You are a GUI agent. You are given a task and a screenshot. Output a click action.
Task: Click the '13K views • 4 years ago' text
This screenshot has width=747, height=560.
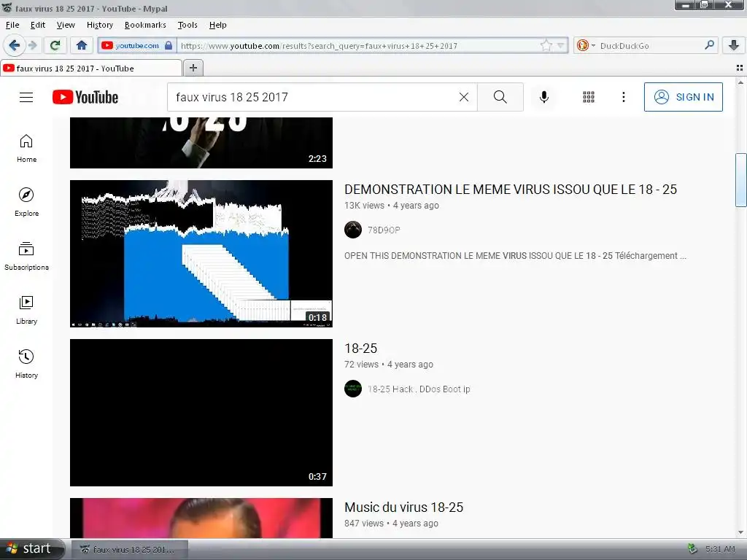click(392, 206)
